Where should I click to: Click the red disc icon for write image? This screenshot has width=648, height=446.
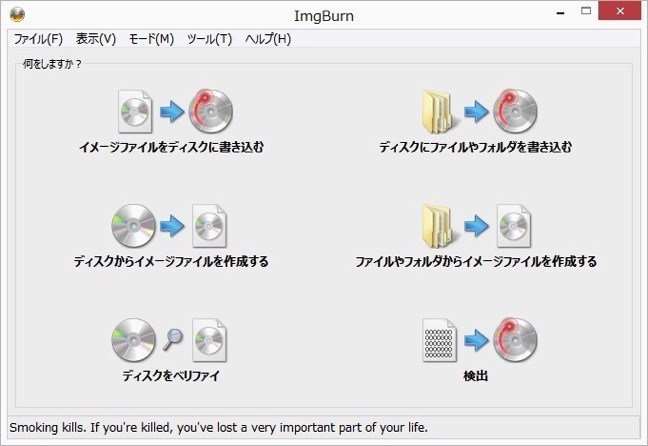(211, 111)
